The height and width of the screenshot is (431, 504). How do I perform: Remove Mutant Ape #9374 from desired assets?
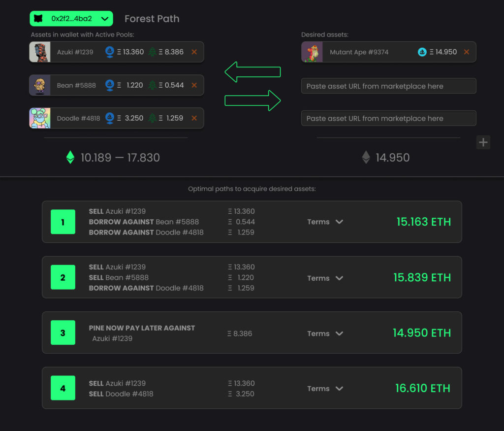tap(467, 52)
